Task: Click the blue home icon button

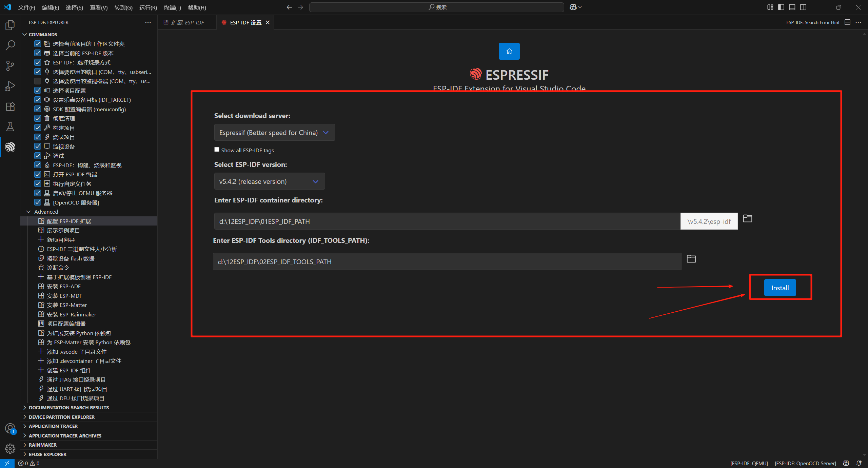Action: pyautogui.click(x=509, y=51)
